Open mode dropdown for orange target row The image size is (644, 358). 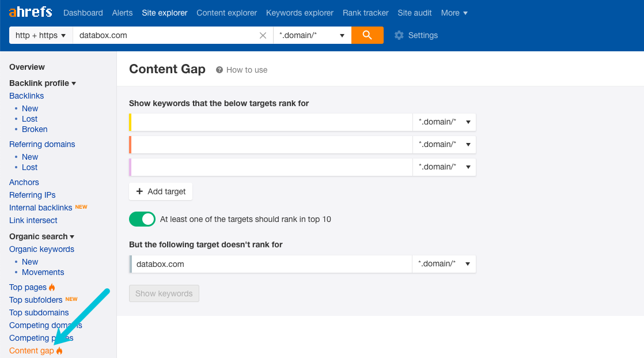[444, 145]
